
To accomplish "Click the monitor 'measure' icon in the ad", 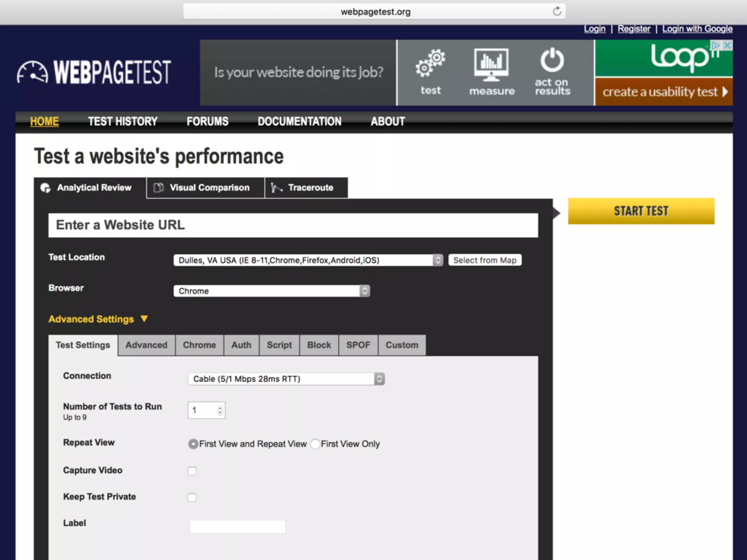I will pos(491,65).
